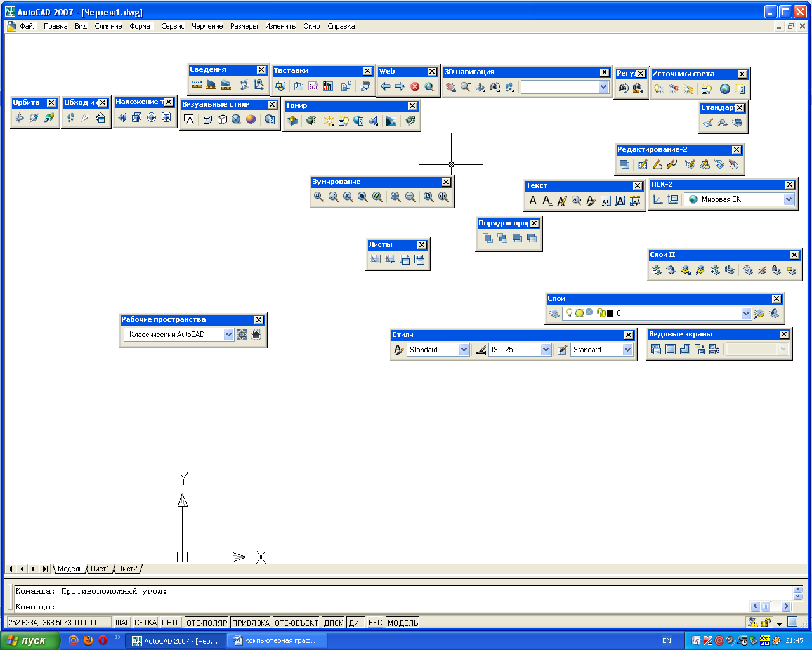Click the МОДЕЛЬ button in status bar
This screenshot has width=812, height=650.
(x=403, y=623)
